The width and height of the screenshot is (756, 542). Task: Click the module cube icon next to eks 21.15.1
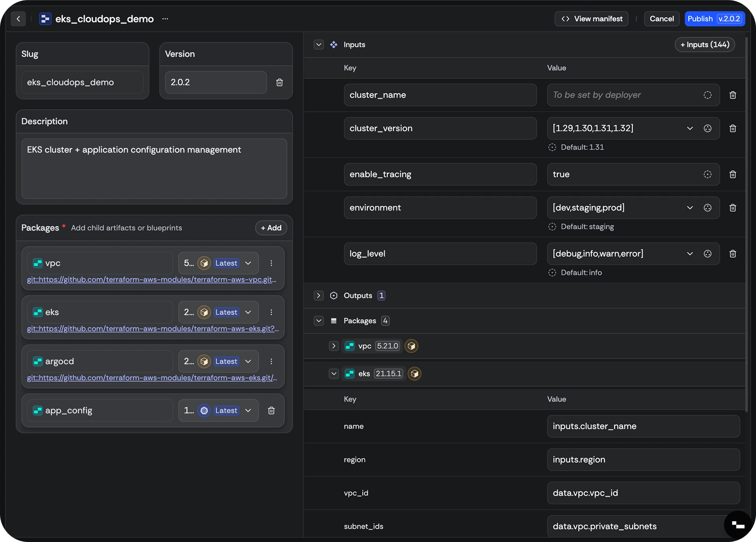(415, 374)
